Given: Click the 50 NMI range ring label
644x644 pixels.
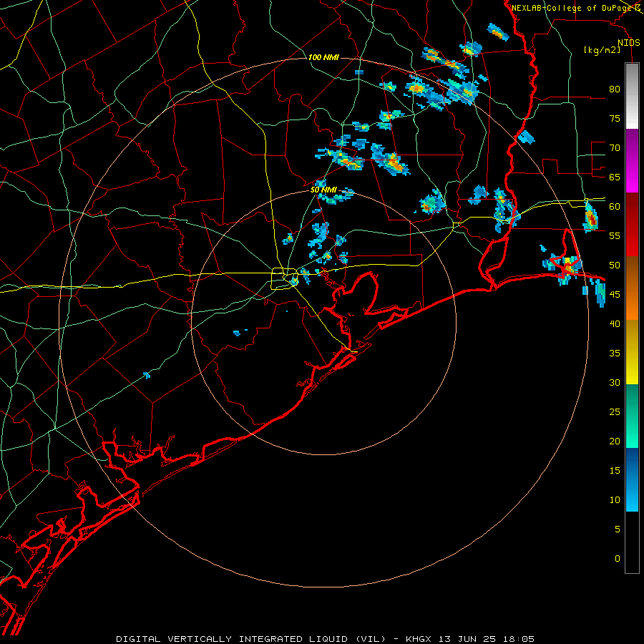Looking at the screenshot, I should coord(323,190).
